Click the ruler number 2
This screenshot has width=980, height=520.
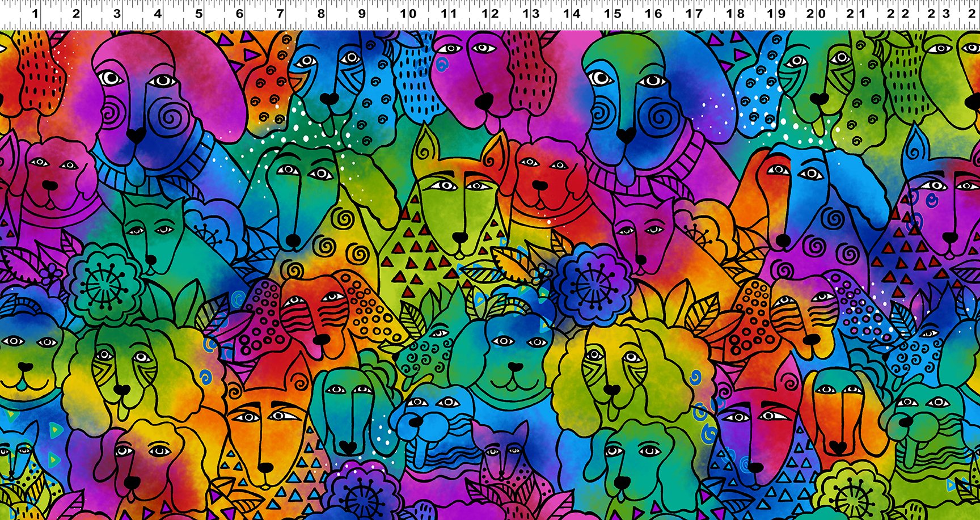point(76,14)
